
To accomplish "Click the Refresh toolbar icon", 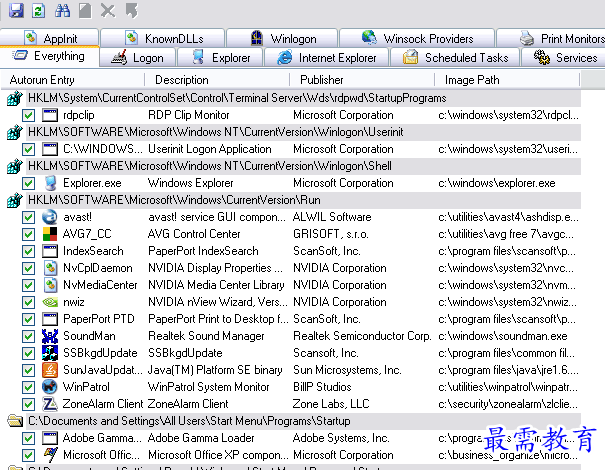I will coord(38,10).
